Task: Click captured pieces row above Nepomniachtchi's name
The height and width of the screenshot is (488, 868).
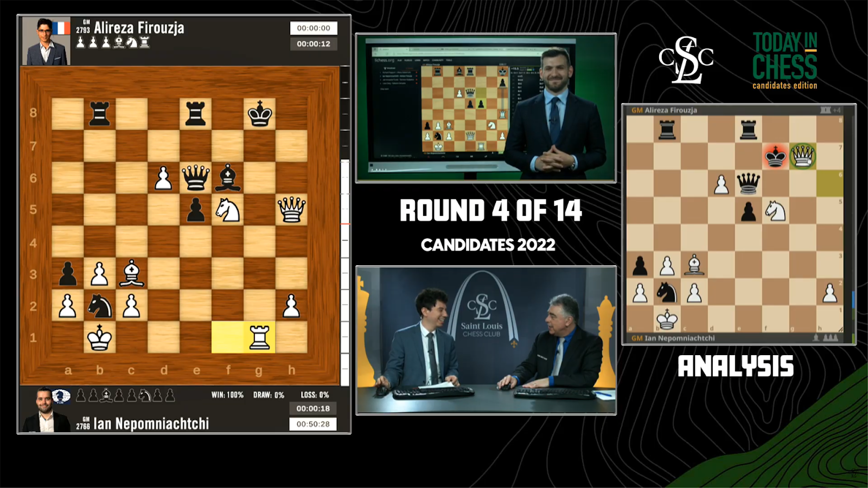Action: 125,395
